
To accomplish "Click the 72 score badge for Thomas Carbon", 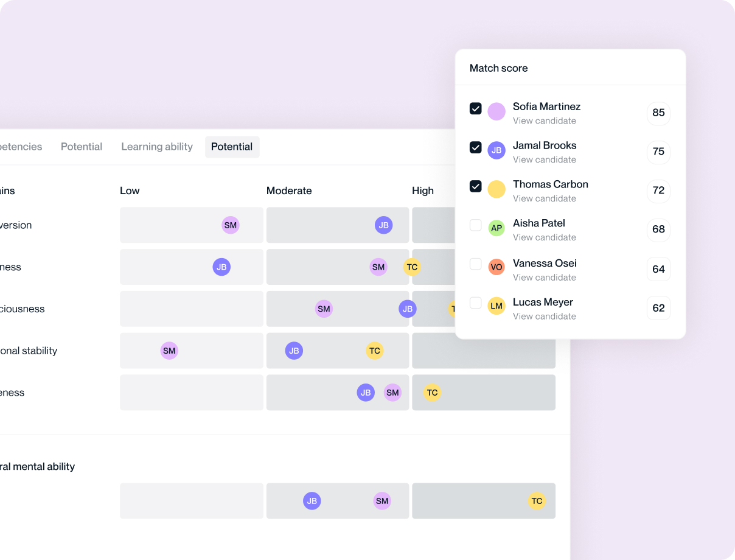I will click(658, 191).
